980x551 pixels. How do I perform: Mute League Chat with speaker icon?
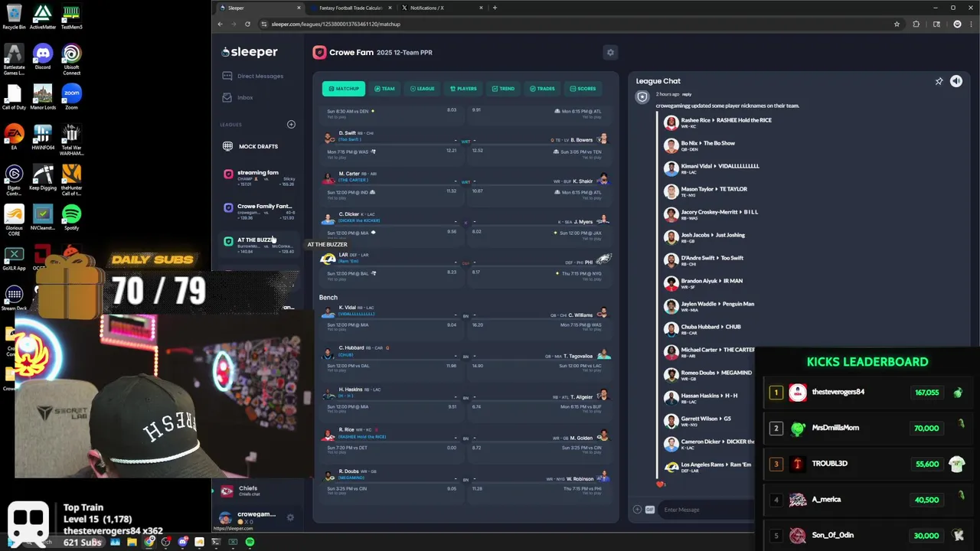(x=956, y=81)
